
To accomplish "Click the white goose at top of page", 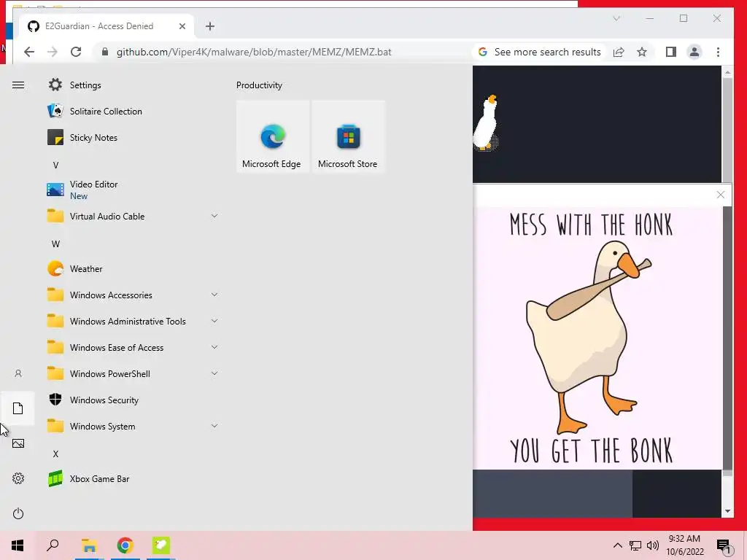I will [x=486, y=122].
